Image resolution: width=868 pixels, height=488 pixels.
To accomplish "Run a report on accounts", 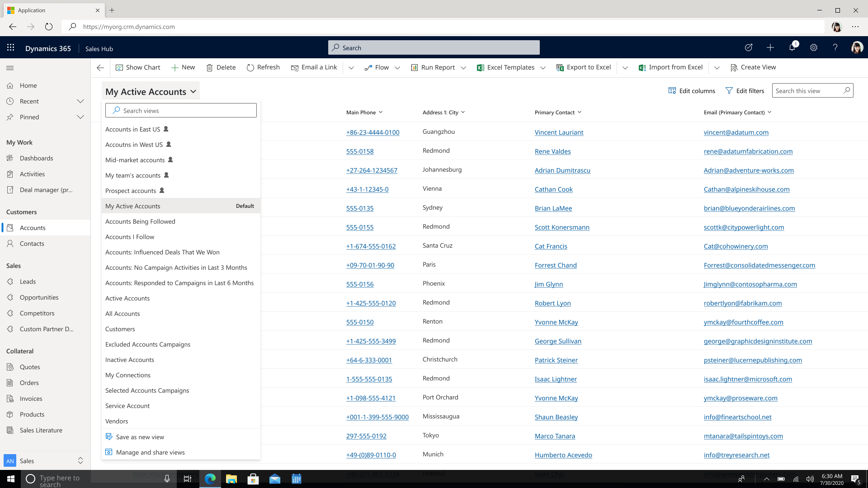I will tap(433, 67).
